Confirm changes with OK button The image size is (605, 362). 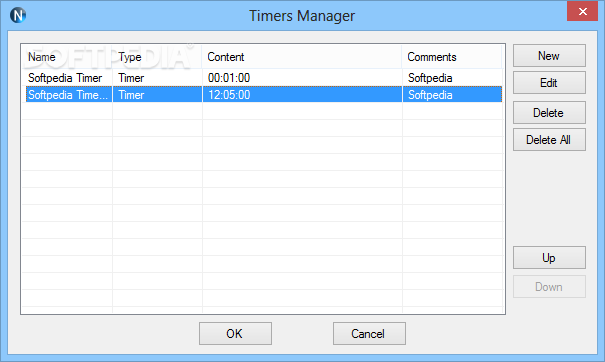click(x=235, y=333)
